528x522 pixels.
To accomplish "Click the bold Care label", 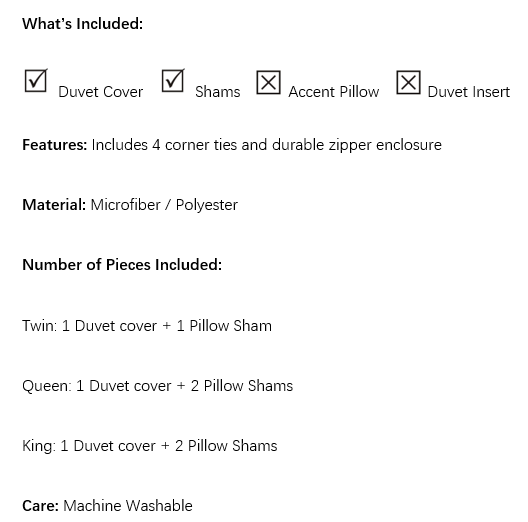I will pos(41,506).
